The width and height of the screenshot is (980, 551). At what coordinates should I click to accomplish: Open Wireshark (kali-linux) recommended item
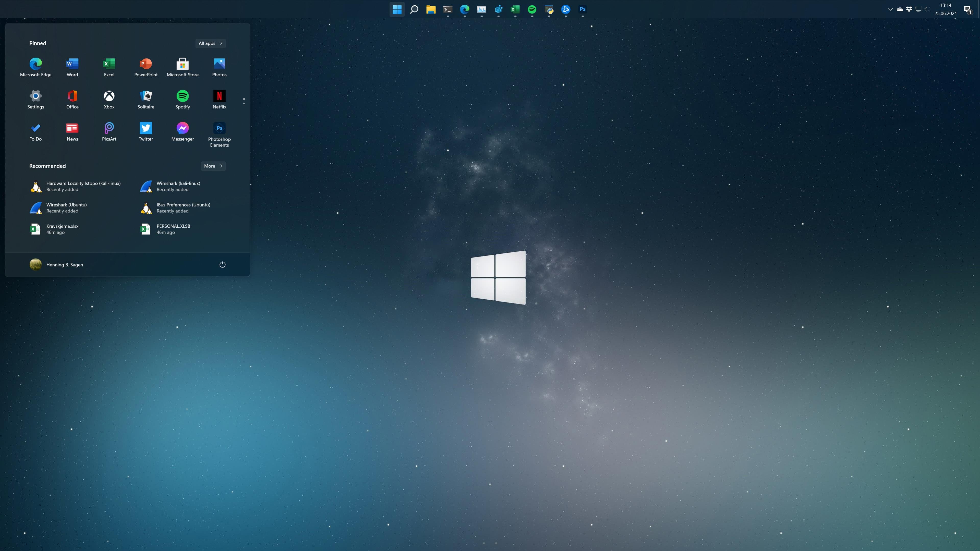coord(170,186)
